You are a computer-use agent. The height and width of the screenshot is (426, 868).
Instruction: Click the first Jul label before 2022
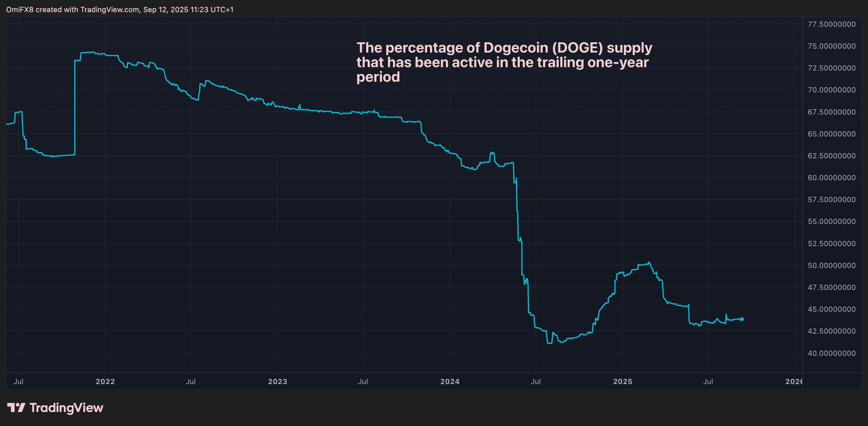point(18,382)
